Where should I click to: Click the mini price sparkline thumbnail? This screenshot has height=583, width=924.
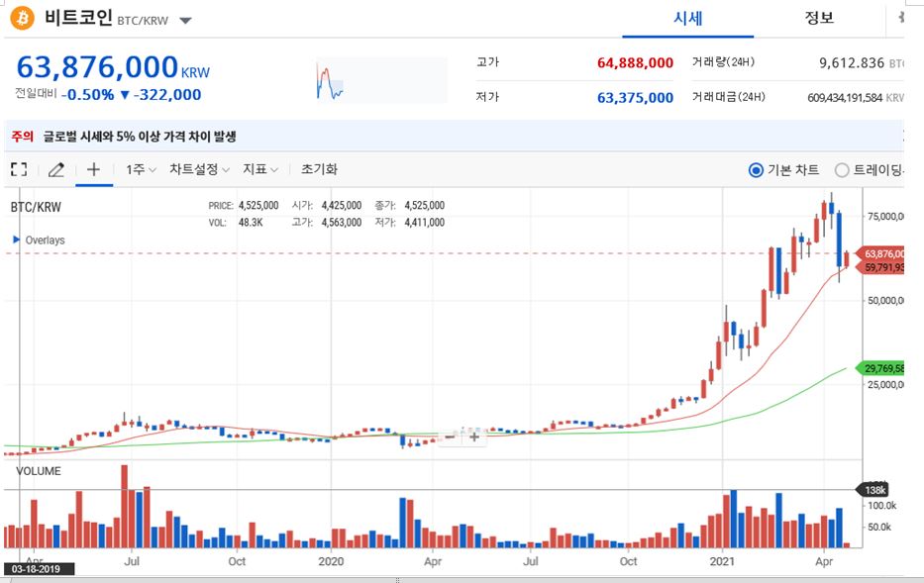pyautogui.click(x=381, y=80)
